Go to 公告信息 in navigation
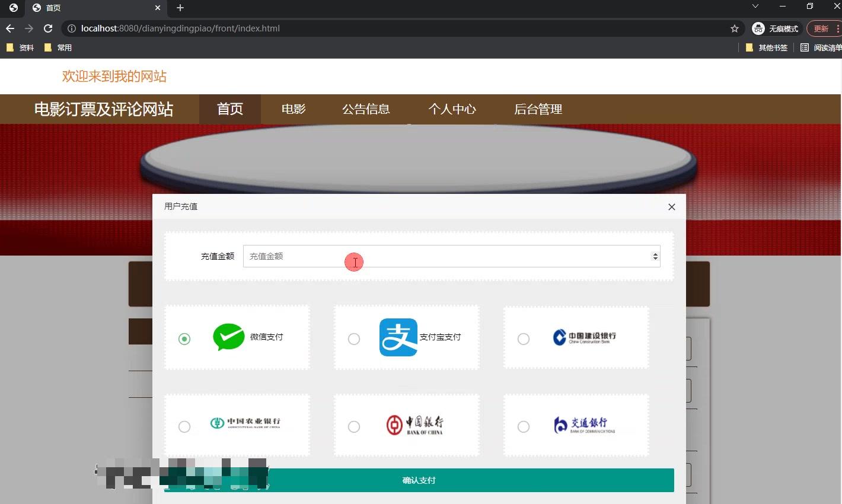The height and width of the screenshot is (504, 842). 366,109
